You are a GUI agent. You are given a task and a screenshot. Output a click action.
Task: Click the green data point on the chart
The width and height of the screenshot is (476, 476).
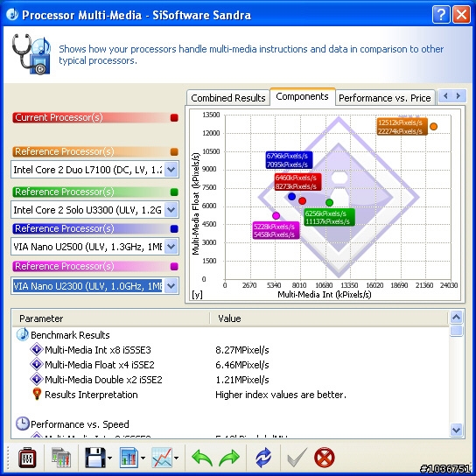pos(329,202)
